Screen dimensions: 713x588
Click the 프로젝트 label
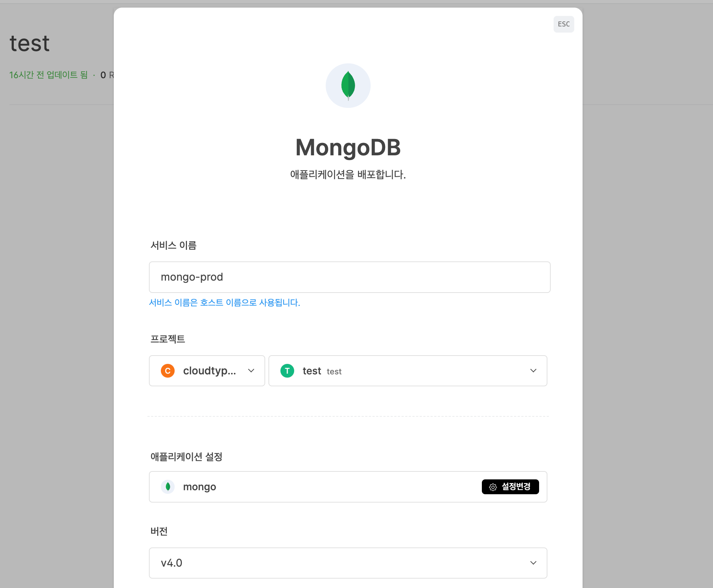[x=168, y=339]
